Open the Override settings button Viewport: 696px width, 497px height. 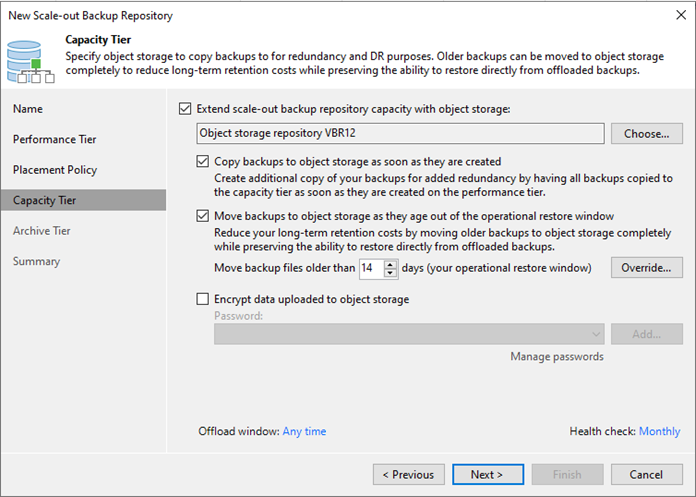click(x=647, y=268)
